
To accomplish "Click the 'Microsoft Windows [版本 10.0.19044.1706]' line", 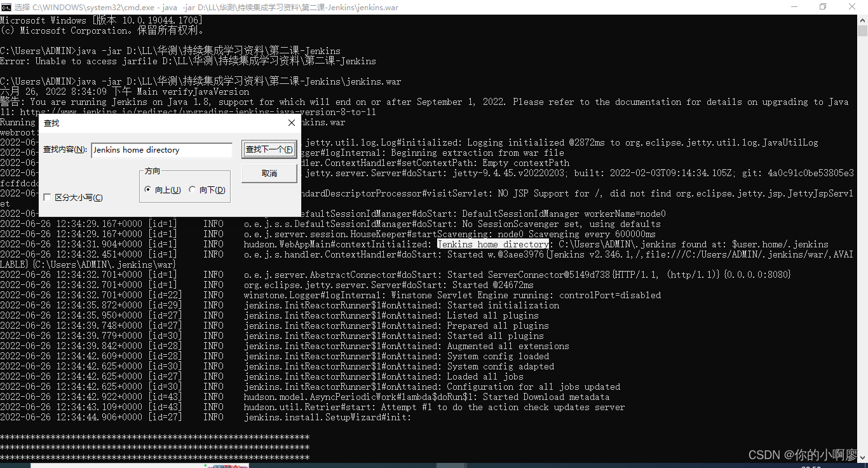I will (102, 20).
